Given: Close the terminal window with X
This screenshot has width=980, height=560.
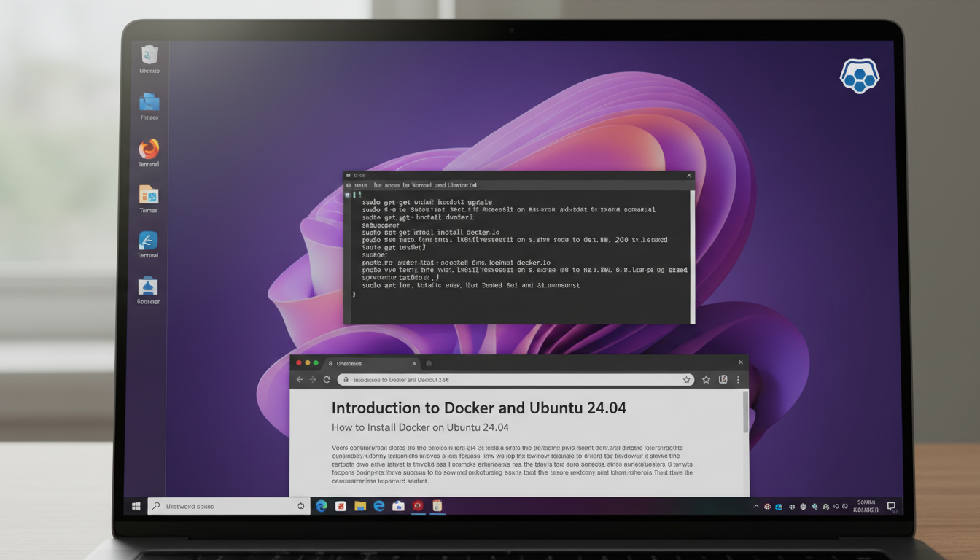Looking at the screenshot, I should click(688, 176).
